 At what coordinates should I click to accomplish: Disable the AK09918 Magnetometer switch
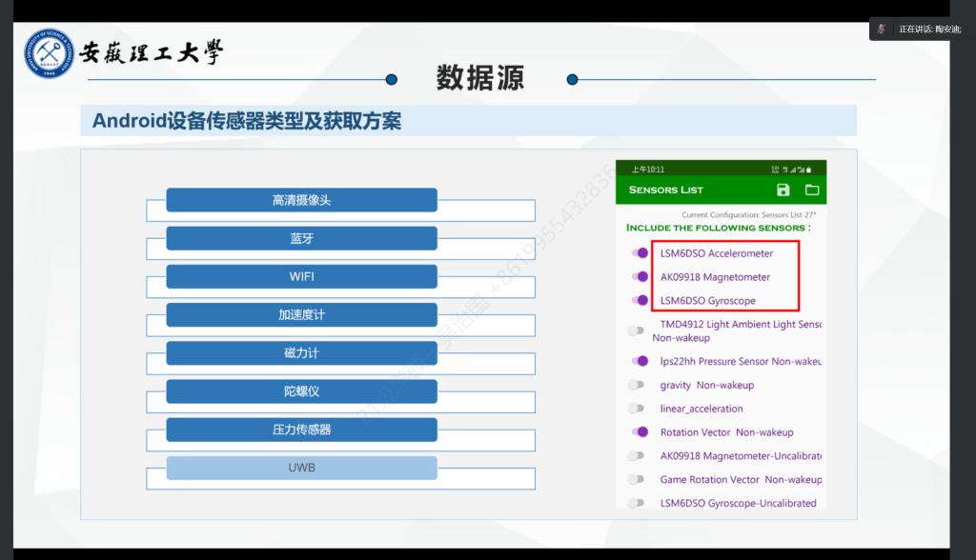point(639,277)
